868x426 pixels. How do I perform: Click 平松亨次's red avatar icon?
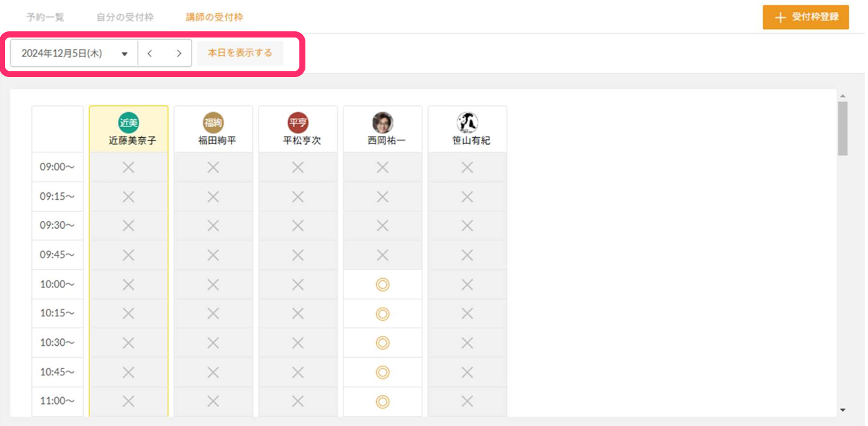pos(298,123)
